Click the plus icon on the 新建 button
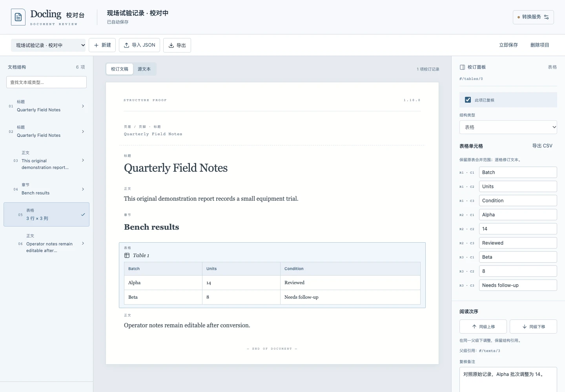The height and width of the screenshot is (392, 565). point(96,45)
